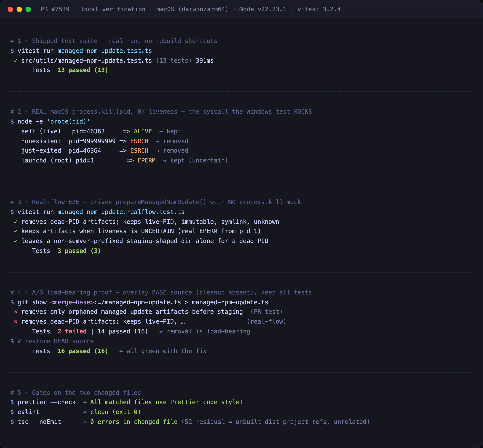Click the '3 passed (3)' result
This screenshot has height=448, width=483.
click(79, 251)
